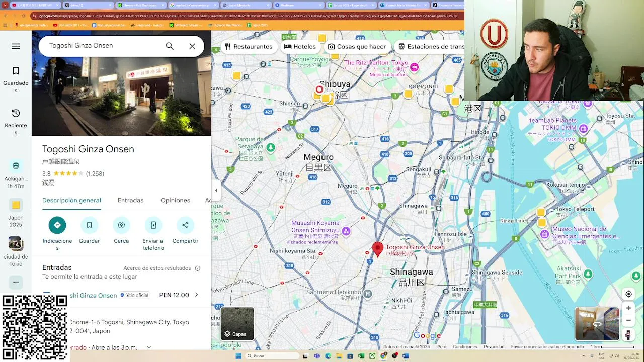
Task: Zoom in on the map
Action: pos(628,308)
